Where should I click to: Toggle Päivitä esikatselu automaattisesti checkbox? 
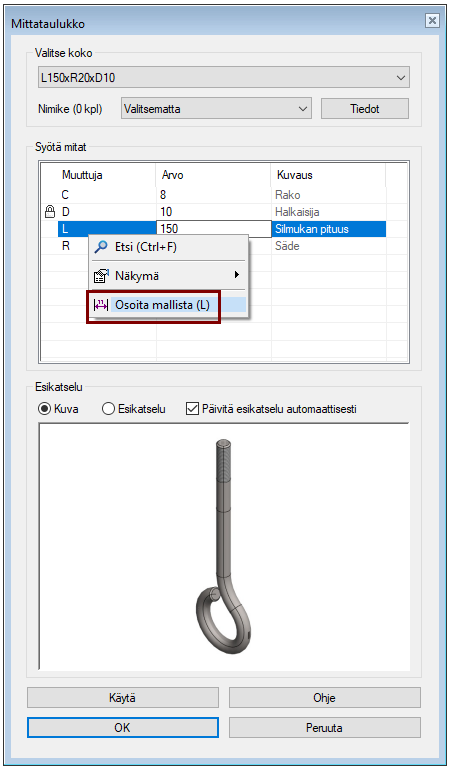pos(192,409)
